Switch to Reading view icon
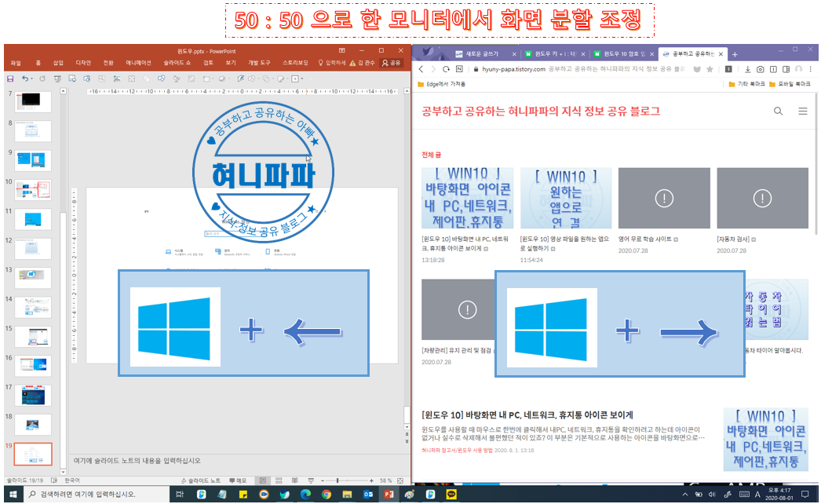 295,480
